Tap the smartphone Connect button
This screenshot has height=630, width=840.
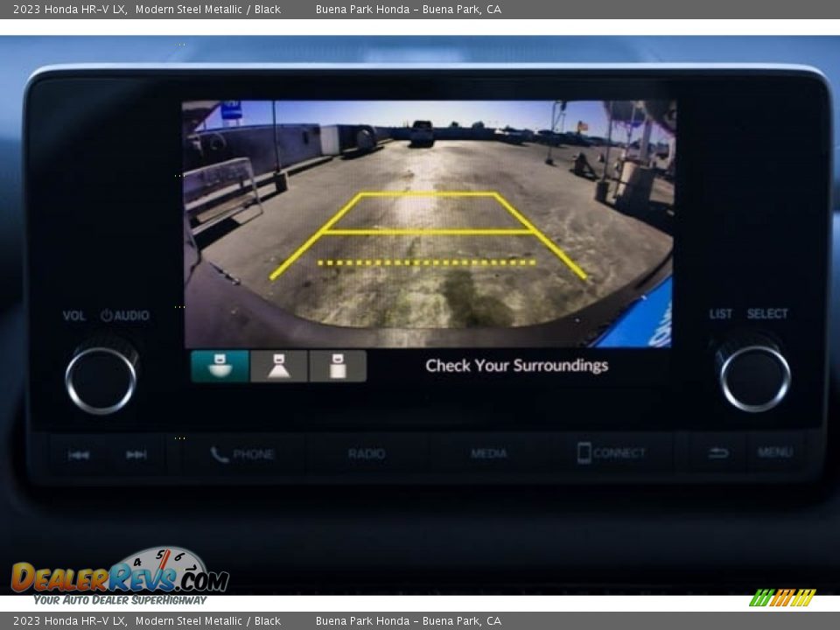[612, 452]
